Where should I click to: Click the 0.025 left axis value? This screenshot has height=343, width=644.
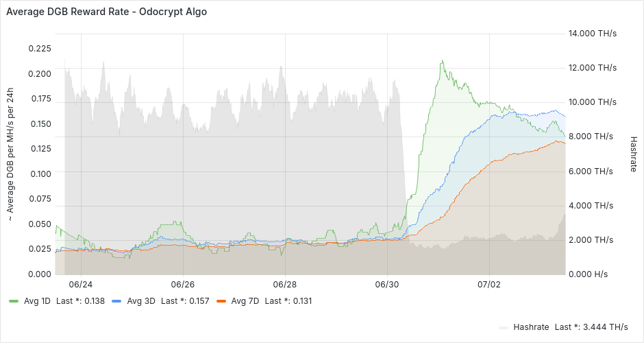[x=40, y=249]
